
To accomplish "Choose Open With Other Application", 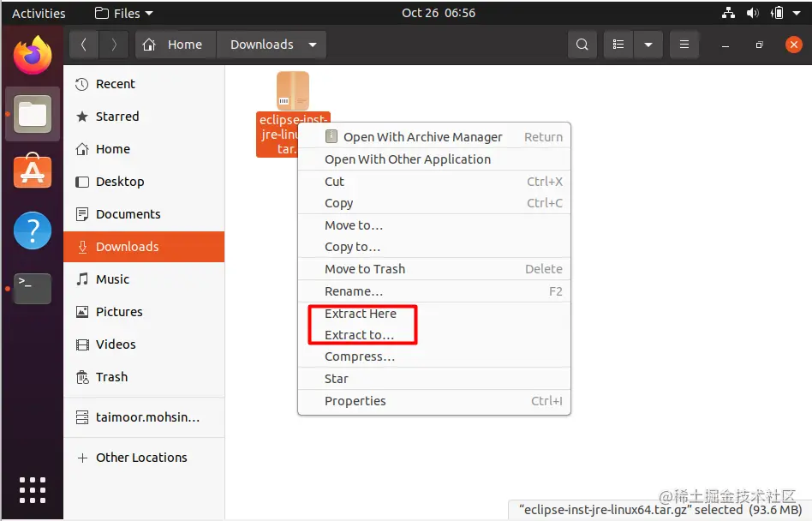I will [x=434, y=159].
